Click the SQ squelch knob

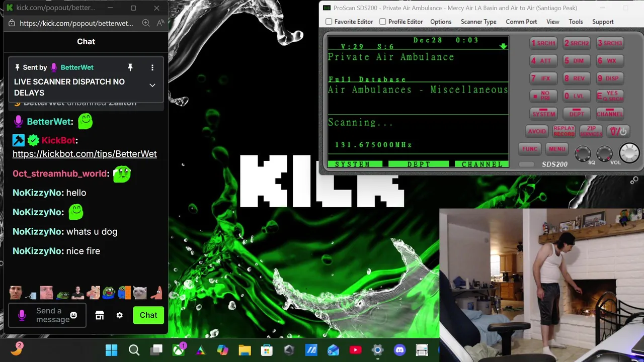pos(583,153)
